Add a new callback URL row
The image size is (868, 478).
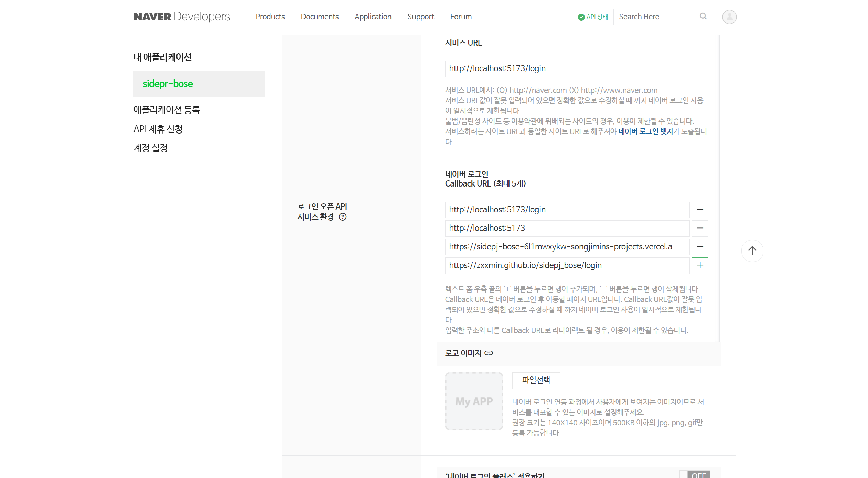pos(700,265)
